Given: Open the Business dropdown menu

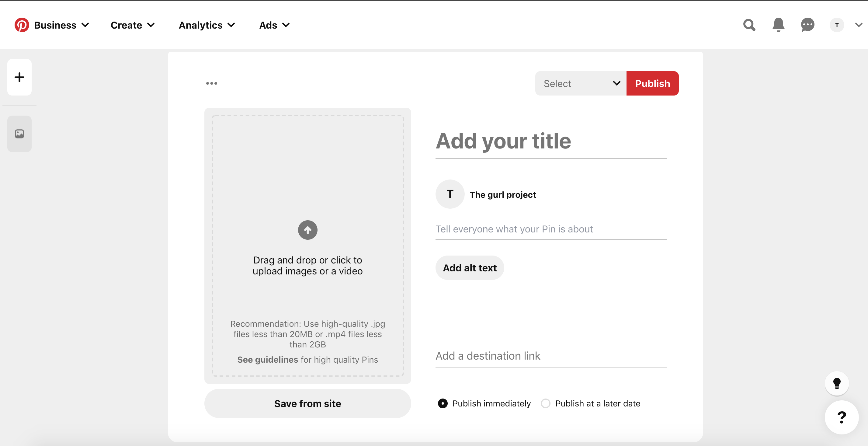Looking at the screenshot, I should [62, 25].
